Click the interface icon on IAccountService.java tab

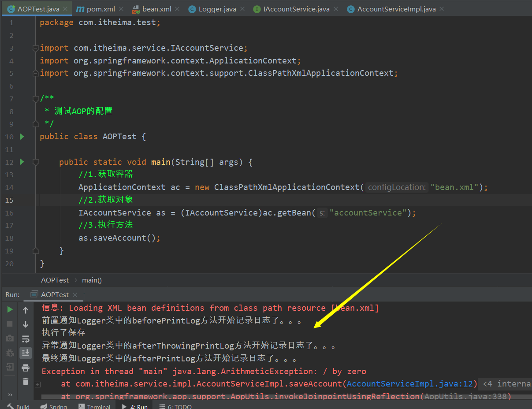tap(257, 9)
